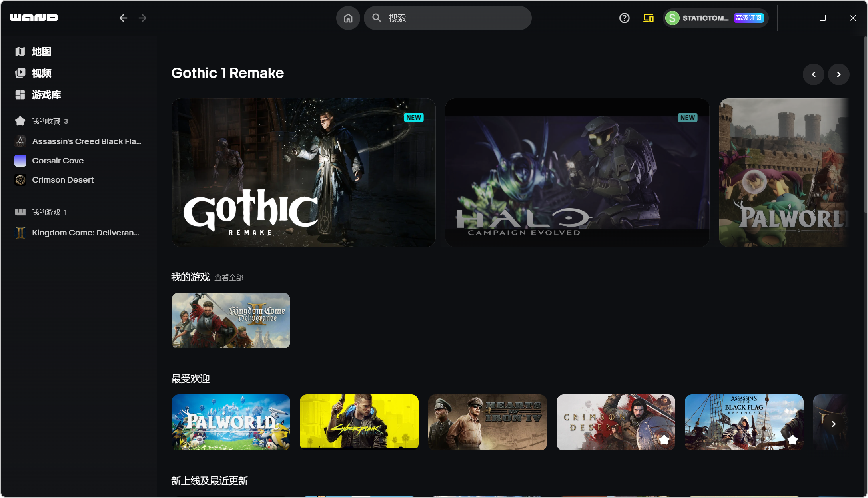
Task: Maximize the WAND window
Action: tap(822, 18)
